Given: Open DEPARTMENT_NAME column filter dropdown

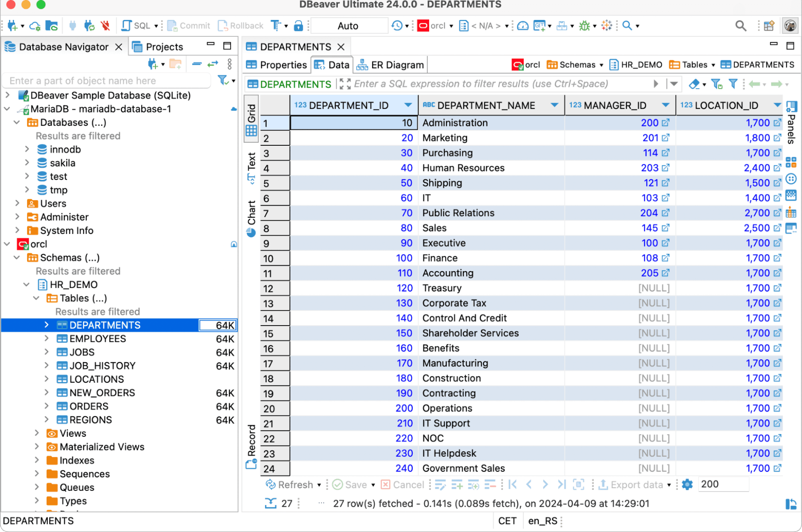Looking at the screenshot, I should pos(554,105).
